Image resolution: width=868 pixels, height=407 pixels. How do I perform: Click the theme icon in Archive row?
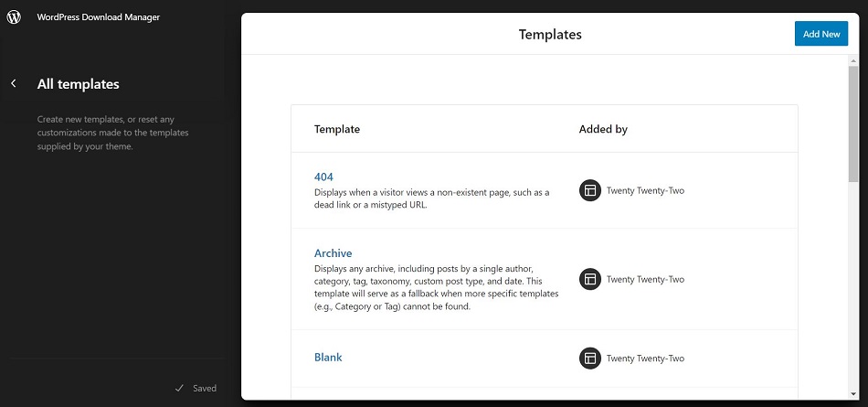(x=590, y=279)
